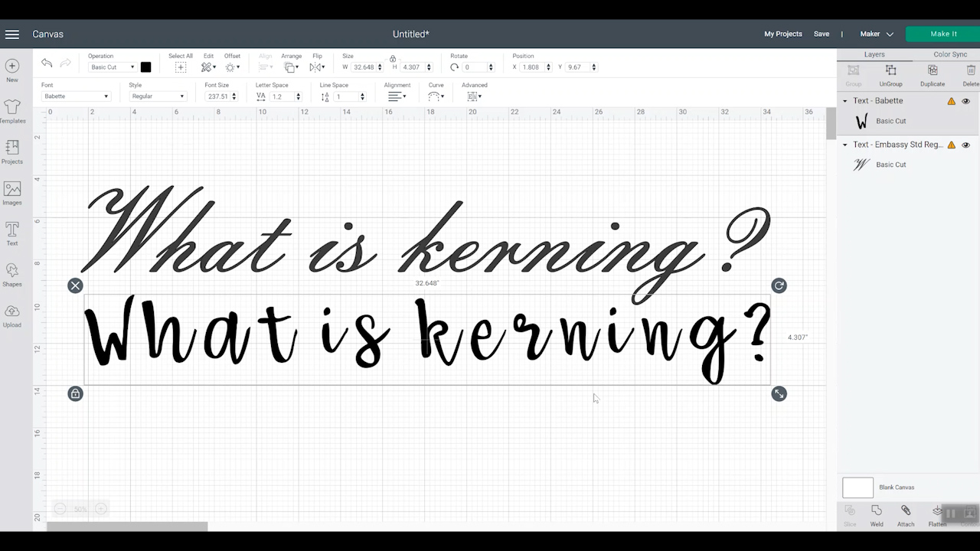The width and height of the screenshot is (980, 551).
Task: Open the Shapes panel
Action: (x=12, y=270)
